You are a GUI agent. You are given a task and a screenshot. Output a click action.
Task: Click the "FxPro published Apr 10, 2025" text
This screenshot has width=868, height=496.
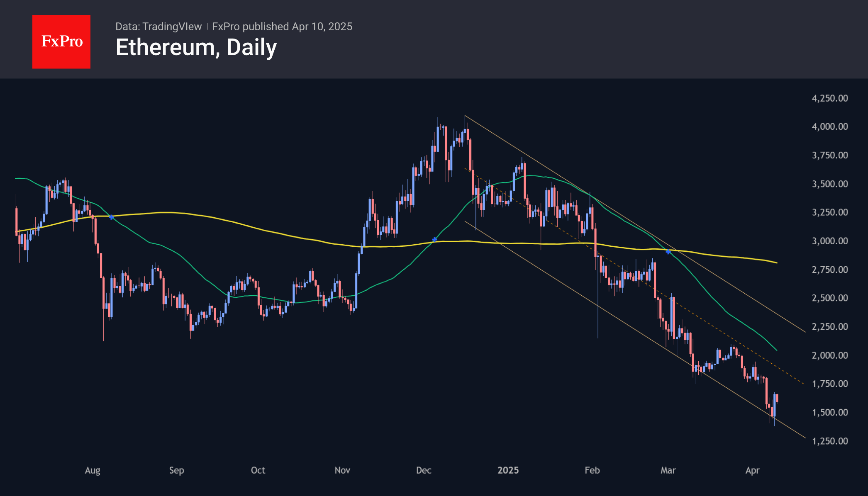click(x=282, y=27)
